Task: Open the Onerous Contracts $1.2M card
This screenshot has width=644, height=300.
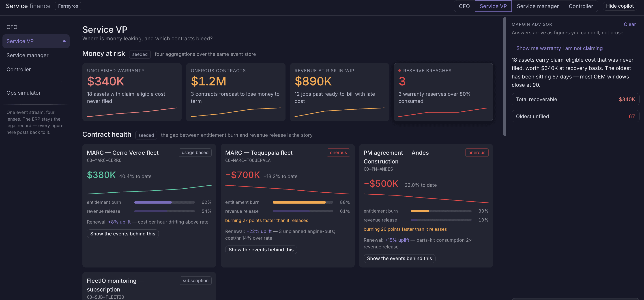Action: pos(236,92)
